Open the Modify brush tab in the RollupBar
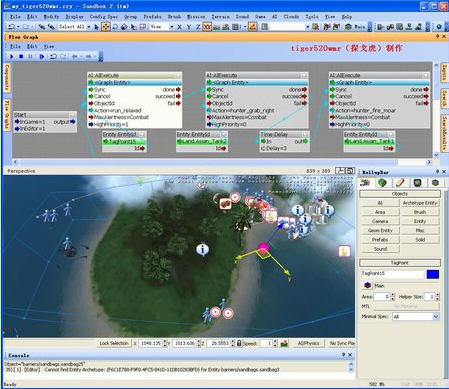The image size is (449, 389). 400,183
